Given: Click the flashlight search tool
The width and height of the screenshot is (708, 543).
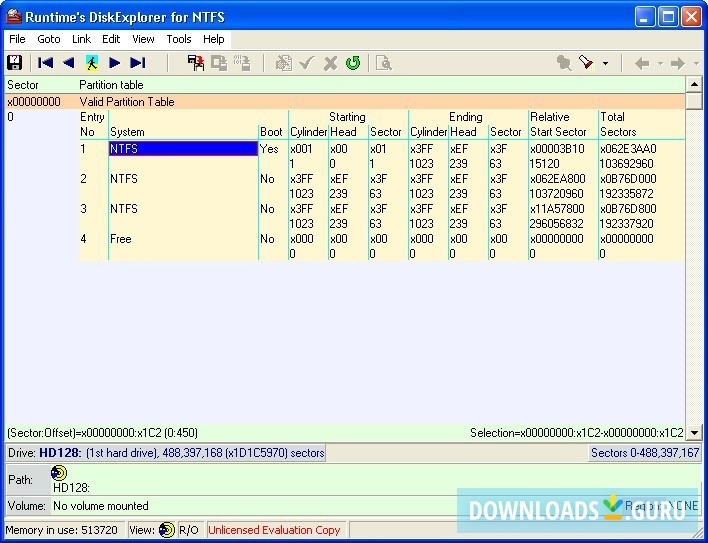Looking at the screenshot, I should [587, 63].
